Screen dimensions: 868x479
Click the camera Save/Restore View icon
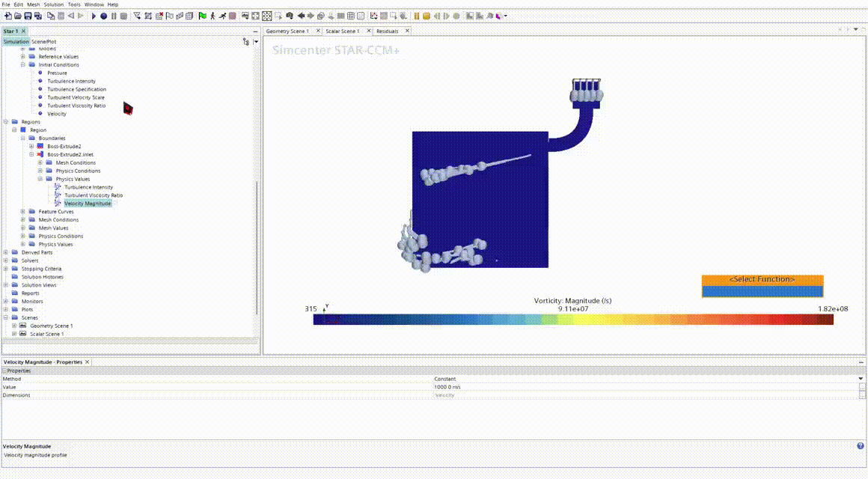tap(290, 16)
